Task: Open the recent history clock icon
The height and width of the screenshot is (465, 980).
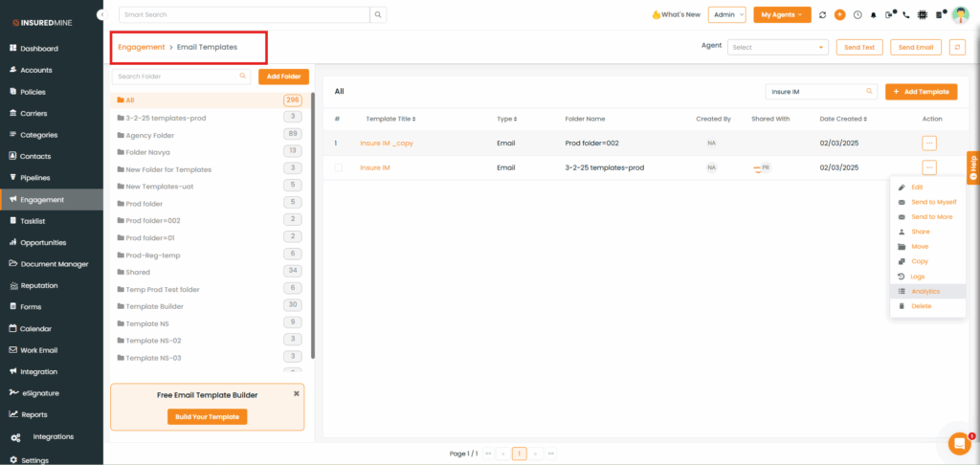Action: (857, 15)
